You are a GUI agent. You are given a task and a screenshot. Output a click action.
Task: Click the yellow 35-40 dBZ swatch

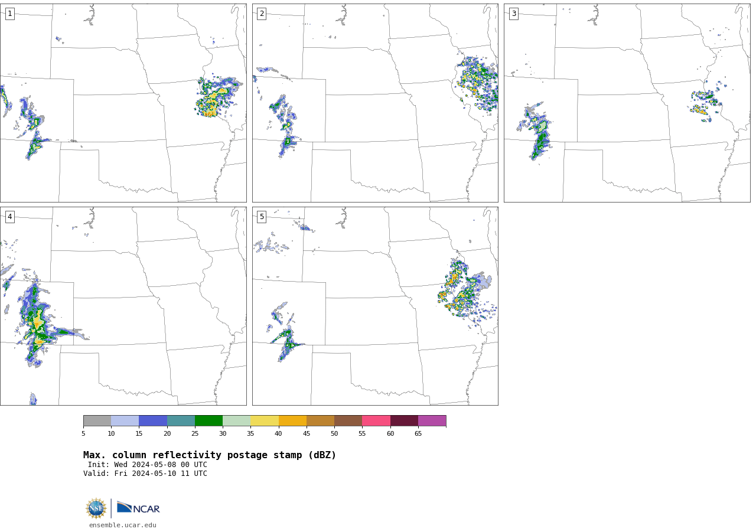[x=265, y=420]
